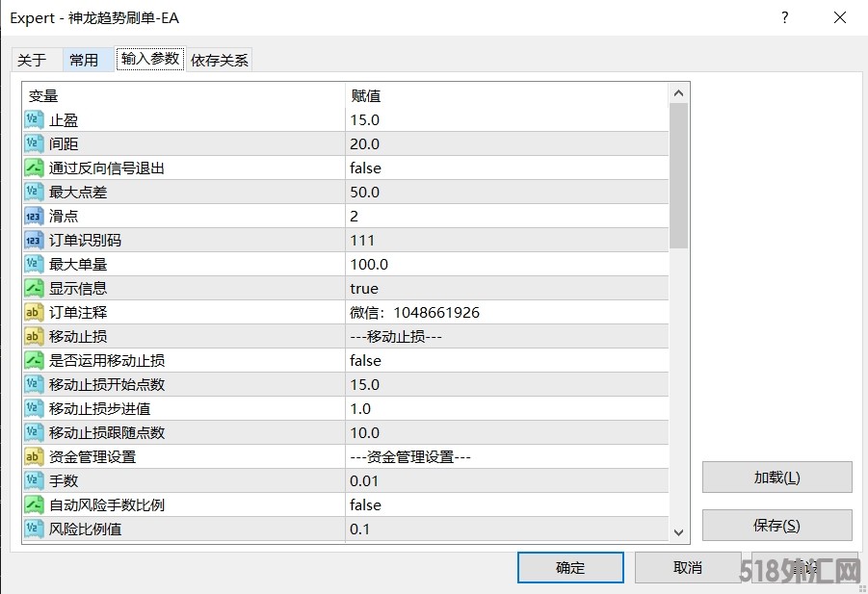Click the boolean icon beside 通过反向信号退出
Screen dimensions: 868x594
(34, 168)
